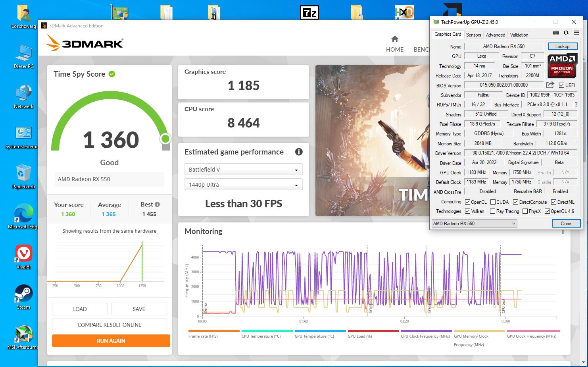Click the Time Spy preview image

372,141
